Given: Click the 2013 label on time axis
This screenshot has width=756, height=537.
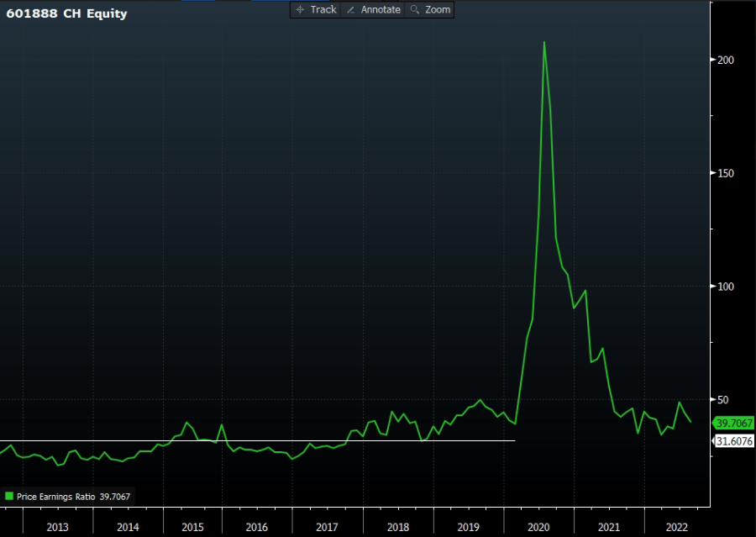Looking at the screenshot, I should 57,527.
